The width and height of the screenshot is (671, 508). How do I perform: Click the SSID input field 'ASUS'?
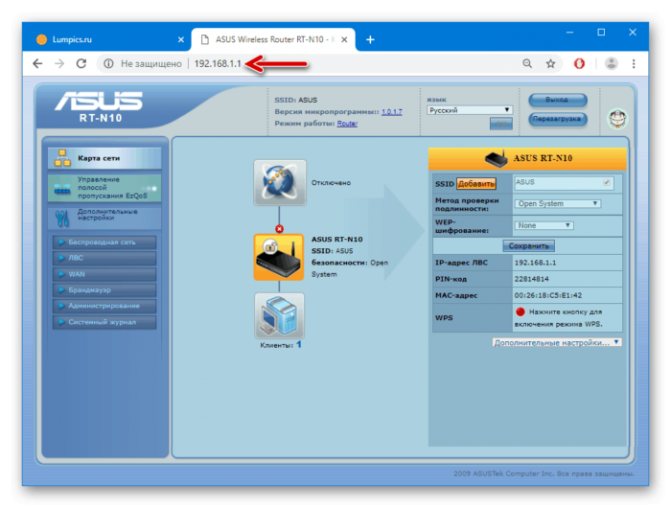(x=563, y=183)
